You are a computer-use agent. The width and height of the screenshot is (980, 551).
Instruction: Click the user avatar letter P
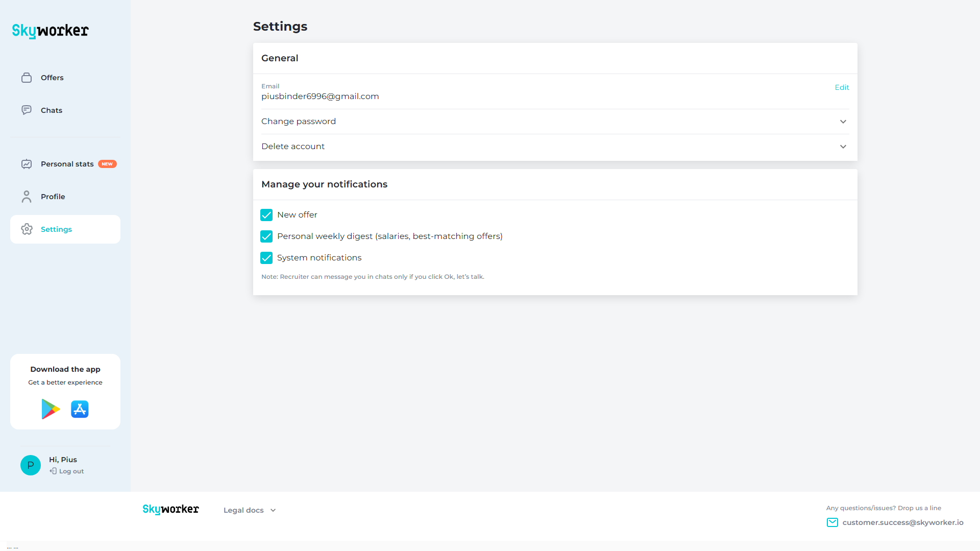point(31,465)
